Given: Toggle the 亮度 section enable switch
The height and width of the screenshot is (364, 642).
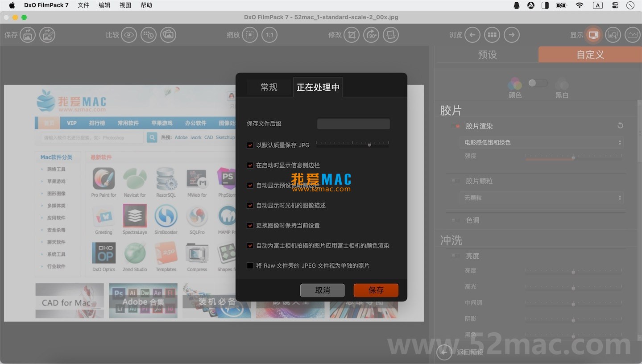Looking at the screenshot, I should [x=456, y=256].
